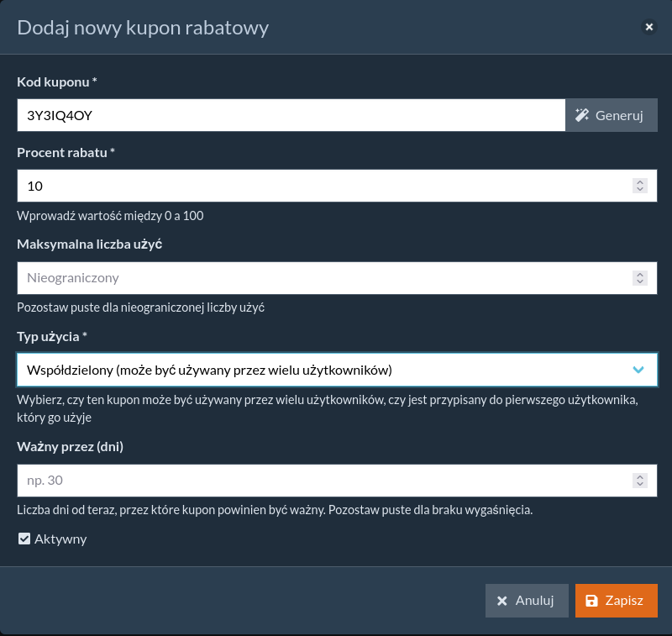Toggle the Aktywny checkbox

tap(24, 539)
